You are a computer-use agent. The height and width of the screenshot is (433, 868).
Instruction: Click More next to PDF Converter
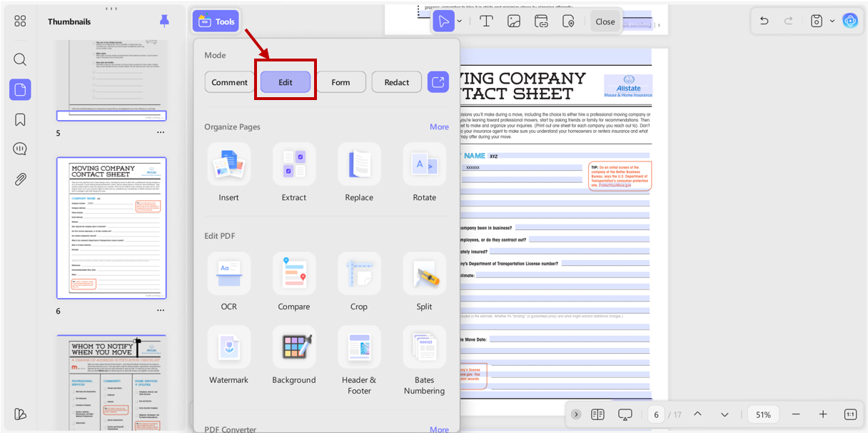coord(439,429)
